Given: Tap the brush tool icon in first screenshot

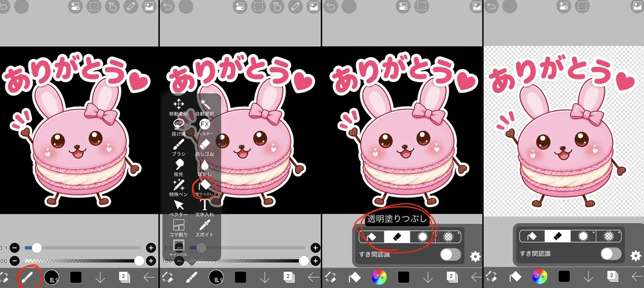Looking at the screenshot, I should [x=26, y=277].
